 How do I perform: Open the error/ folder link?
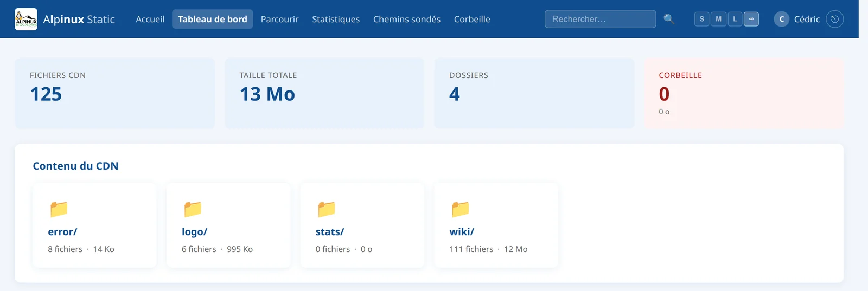62,232
